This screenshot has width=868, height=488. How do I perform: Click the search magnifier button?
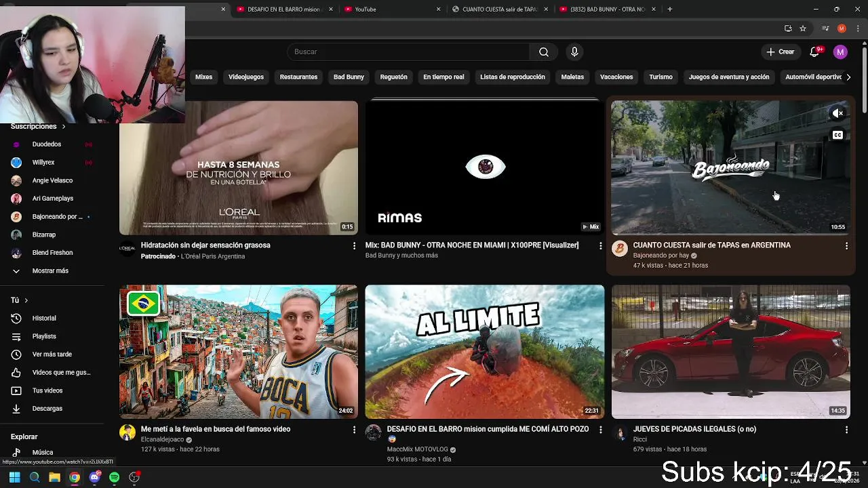pos(544,52)
